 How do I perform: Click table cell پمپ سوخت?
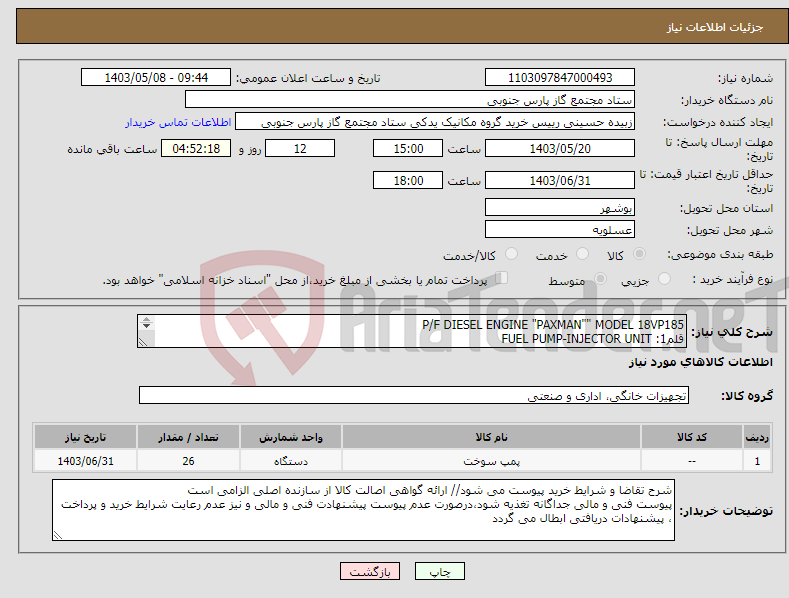tap(491, 461)
